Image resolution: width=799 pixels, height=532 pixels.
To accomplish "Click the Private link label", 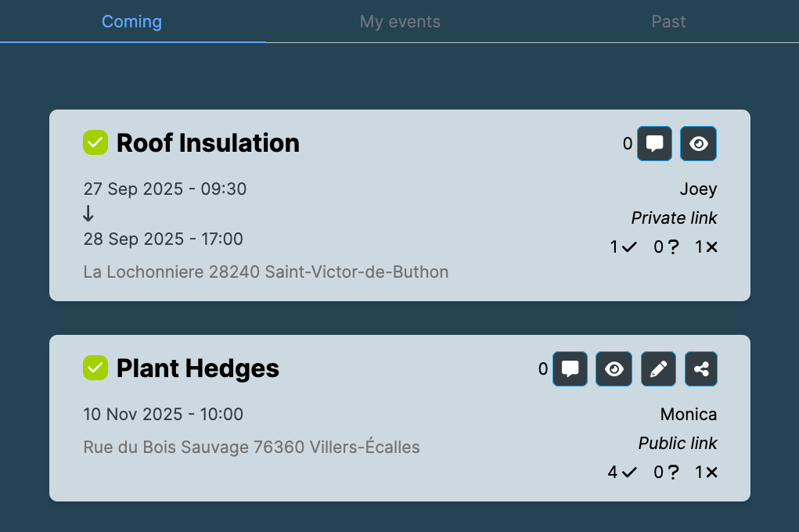I will click(674, 218).
